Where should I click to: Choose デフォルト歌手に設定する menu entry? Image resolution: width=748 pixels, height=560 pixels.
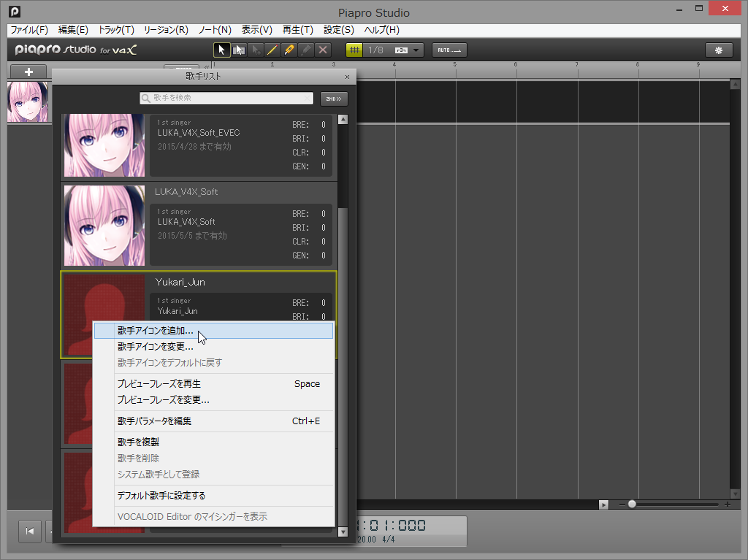pyautogui.click(x=214, y=496)
